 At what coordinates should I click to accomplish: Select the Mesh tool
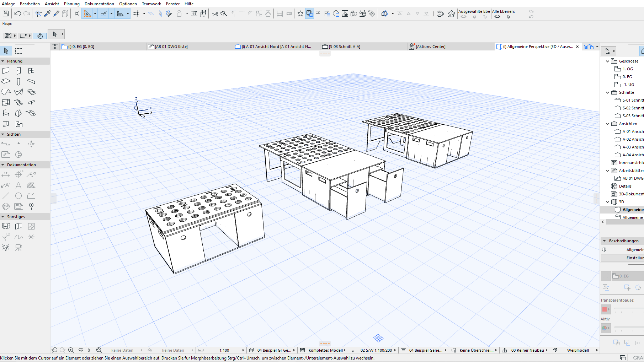[x=31, y=113]
